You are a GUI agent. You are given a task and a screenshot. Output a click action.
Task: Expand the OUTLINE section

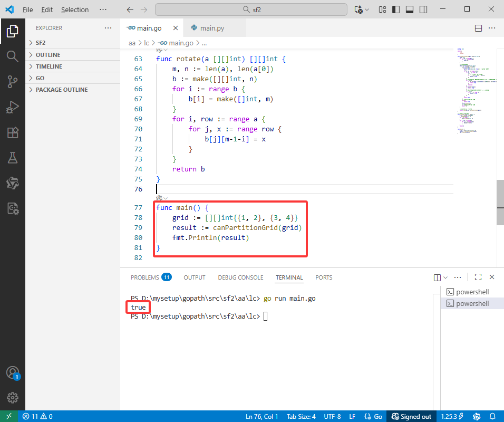(x=73, y=55)
